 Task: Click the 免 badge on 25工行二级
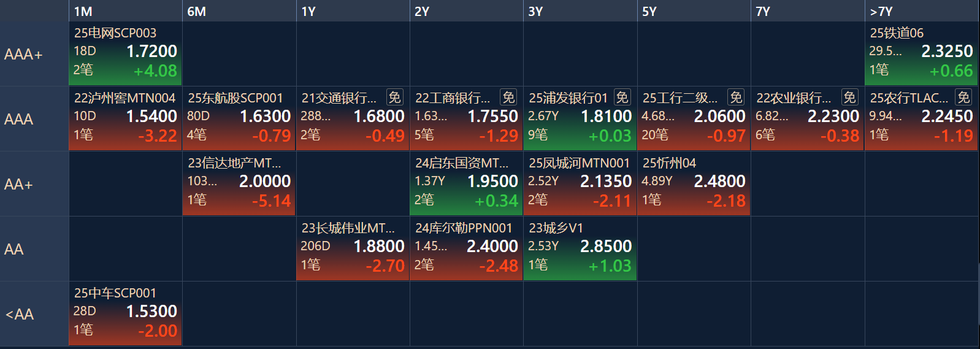pos(736,97)
